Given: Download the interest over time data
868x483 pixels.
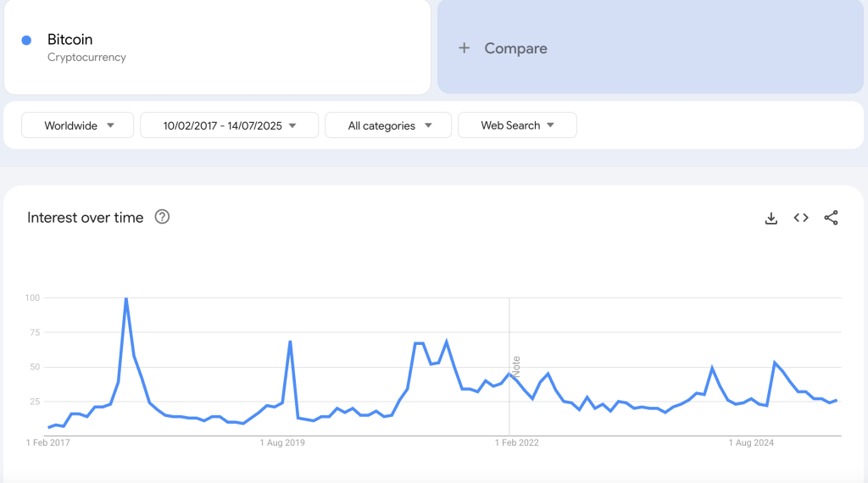Looking at the screenshot, I should (771, 218).
